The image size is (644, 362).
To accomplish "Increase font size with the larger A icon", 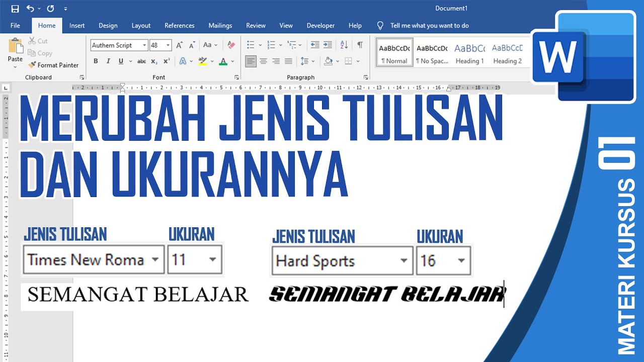I will coord(181,45).
